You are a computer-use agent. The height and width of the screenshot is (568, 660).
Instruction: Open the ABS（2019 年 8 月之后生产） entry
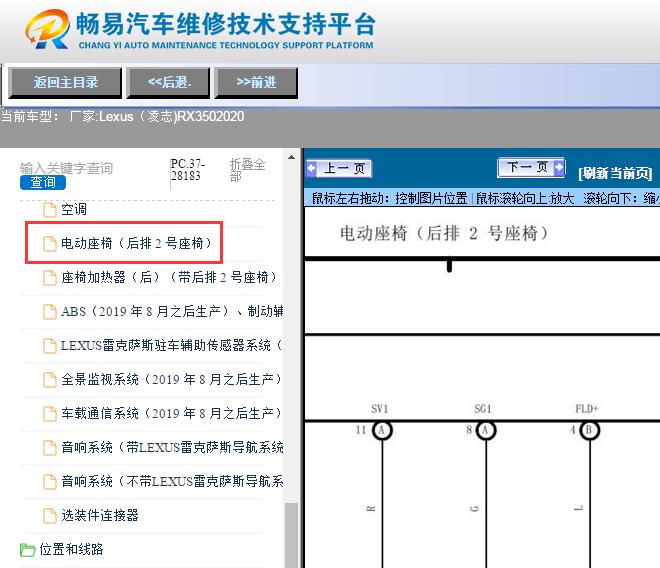click(x=172, y=312)
